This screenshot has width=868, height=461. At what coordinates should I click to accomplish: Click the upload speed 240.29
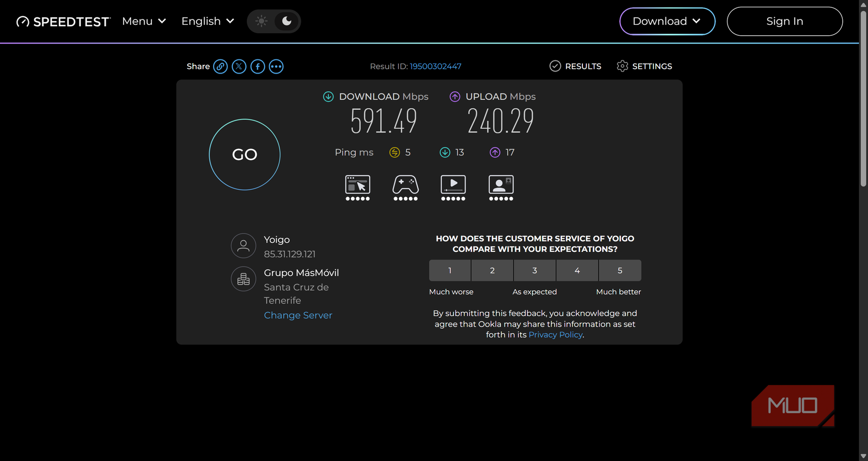[x=501, y=121]
